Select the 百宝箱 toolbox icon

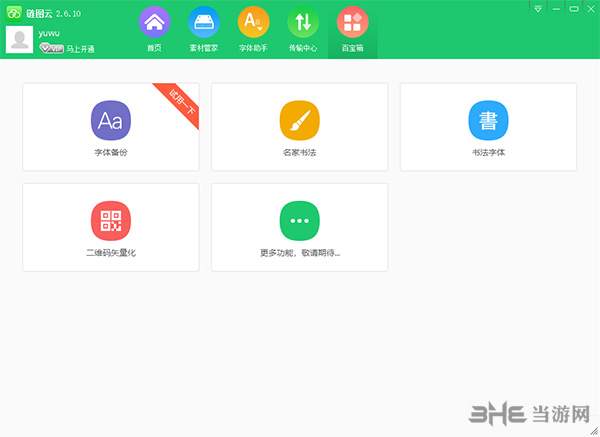(x=352, y=22)
